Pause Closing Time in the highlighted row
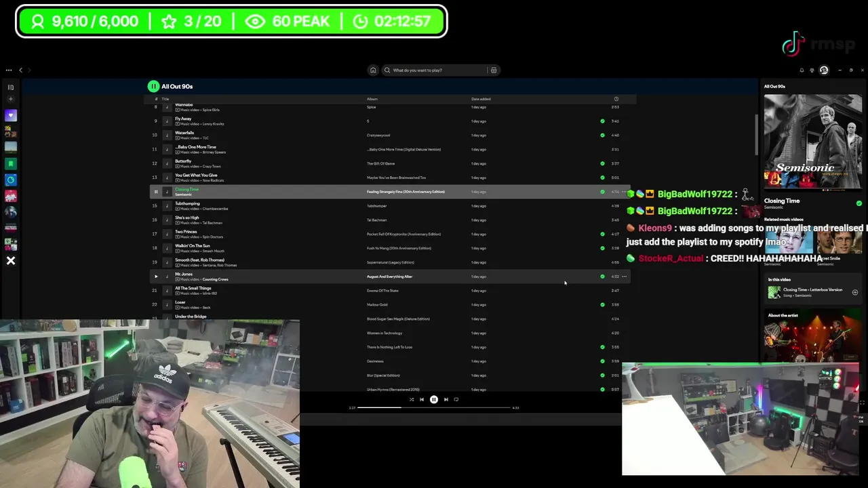The width and height of the screenshot is (868, 488). click(155, 192)
